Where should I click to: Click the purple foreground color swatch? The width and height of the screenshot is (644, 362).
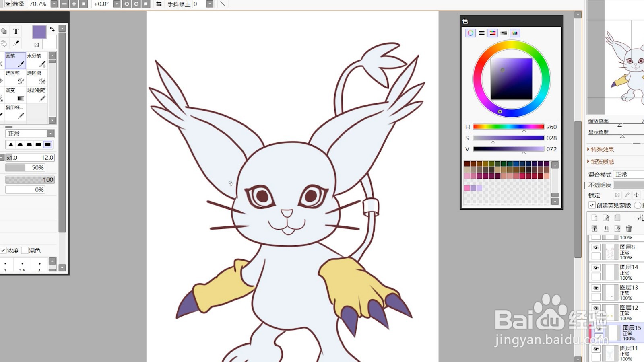click(x=39, y=32)
